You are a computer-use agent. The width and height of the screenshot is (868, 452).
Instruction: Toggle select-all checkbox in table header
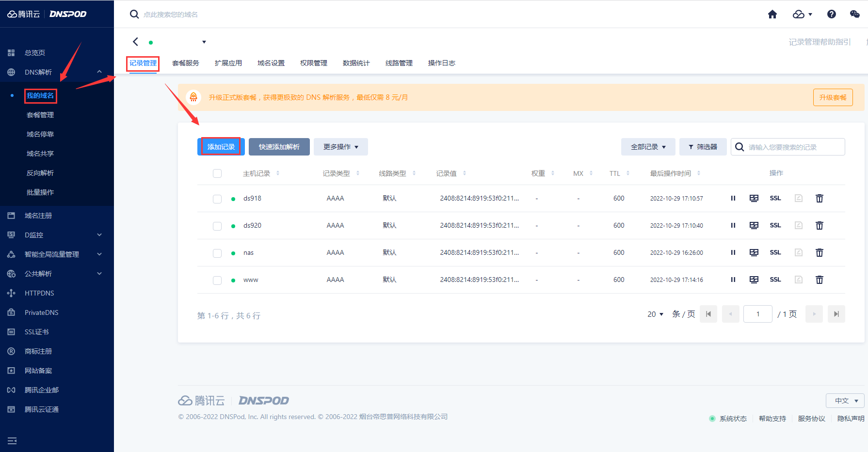tap(217, 173)
